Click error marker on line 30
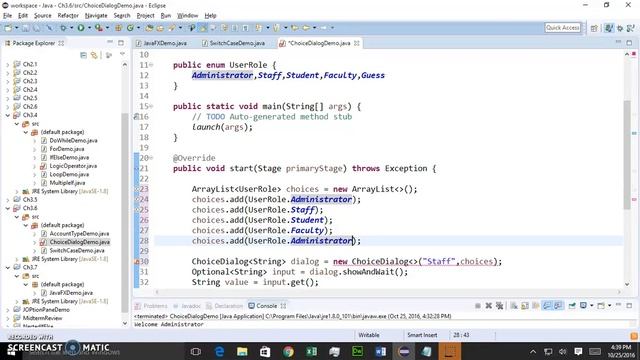Screen dimensions: 640x360 [137, 262]
